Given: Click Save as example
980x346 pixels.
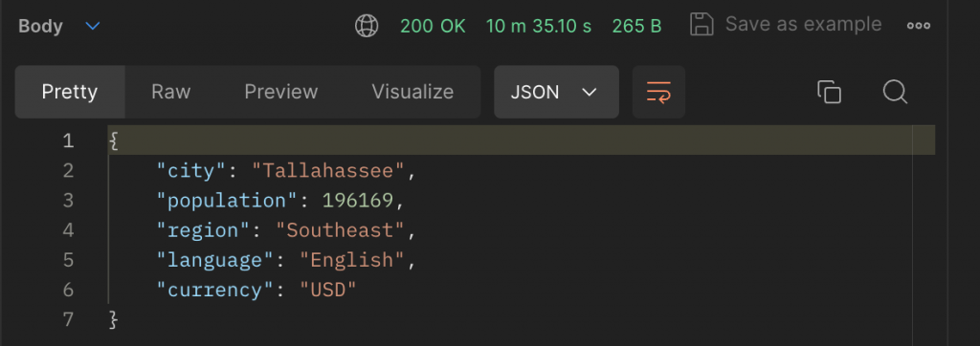Looking at the screenshot, I should click(x=803, y=24).
